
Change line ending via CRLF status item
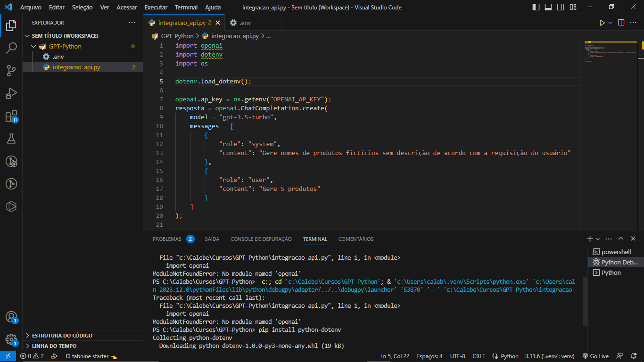click(x=479, y=356)
